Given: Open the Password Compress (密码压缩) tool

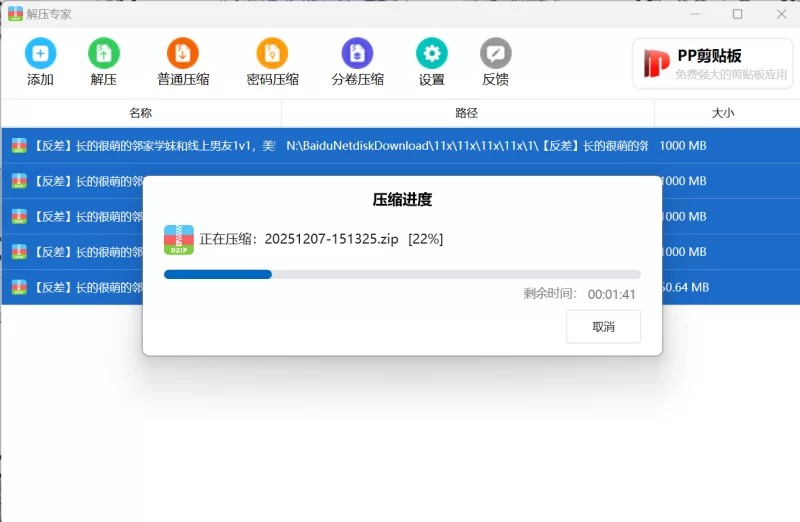Looking at the screenshot, I should [x=272, y=54].
